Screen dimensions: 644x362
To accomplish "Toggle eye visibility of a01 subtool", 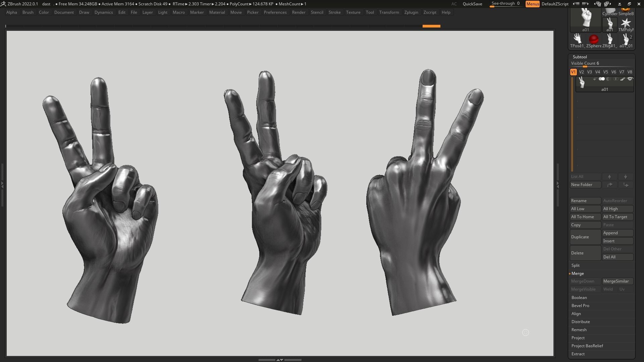I will (x=630, y=79).
